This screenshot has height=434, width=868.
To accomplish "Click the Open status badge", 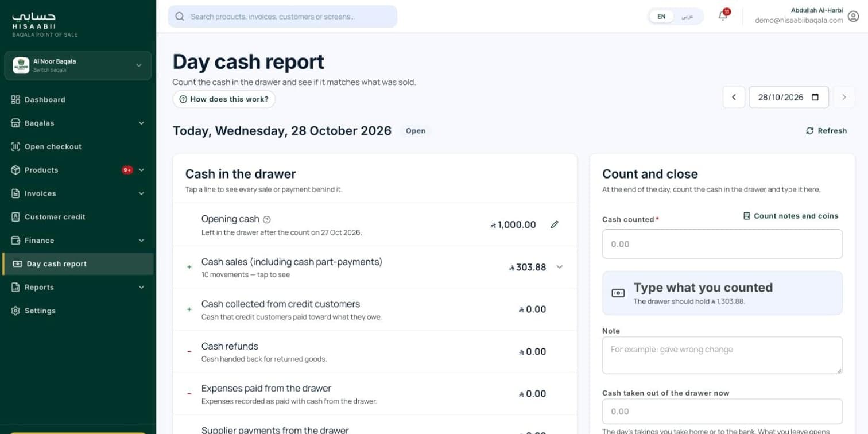I will [416, 131].
